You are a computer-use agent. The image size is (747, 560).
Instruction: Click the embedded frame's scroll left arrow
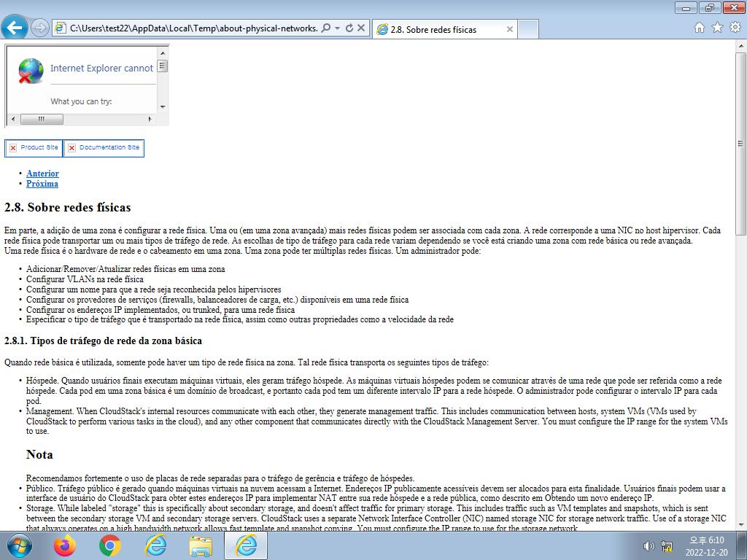point(13,119)
